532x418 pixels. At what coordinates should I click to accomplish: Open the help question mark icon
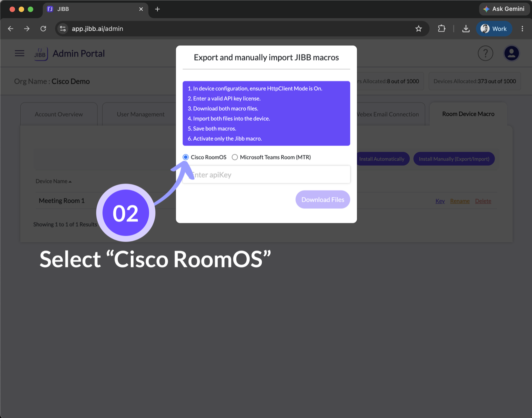pos(485,53)
